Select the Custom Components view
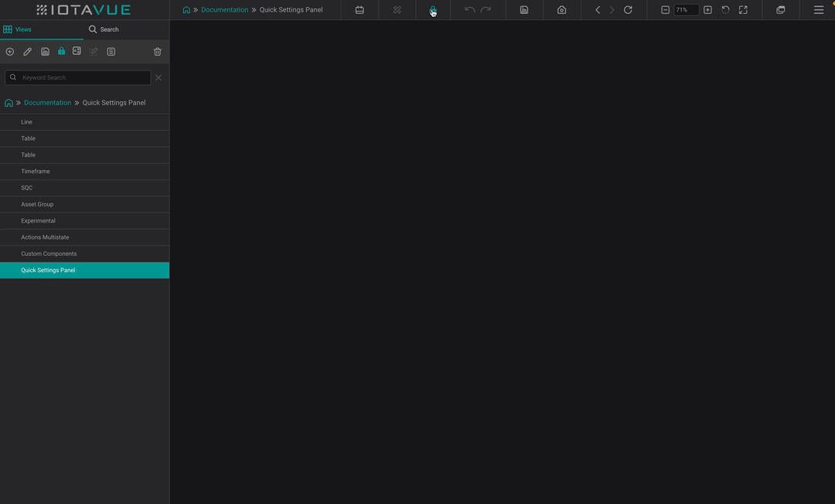 [x=85, y=254]
